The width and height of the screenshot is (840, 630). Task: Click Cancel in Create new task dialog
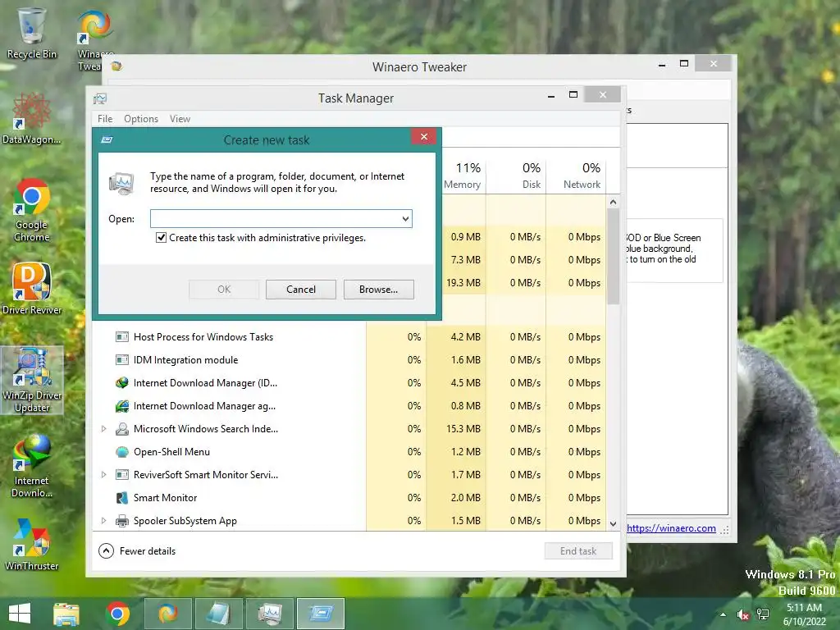[301, 290]
